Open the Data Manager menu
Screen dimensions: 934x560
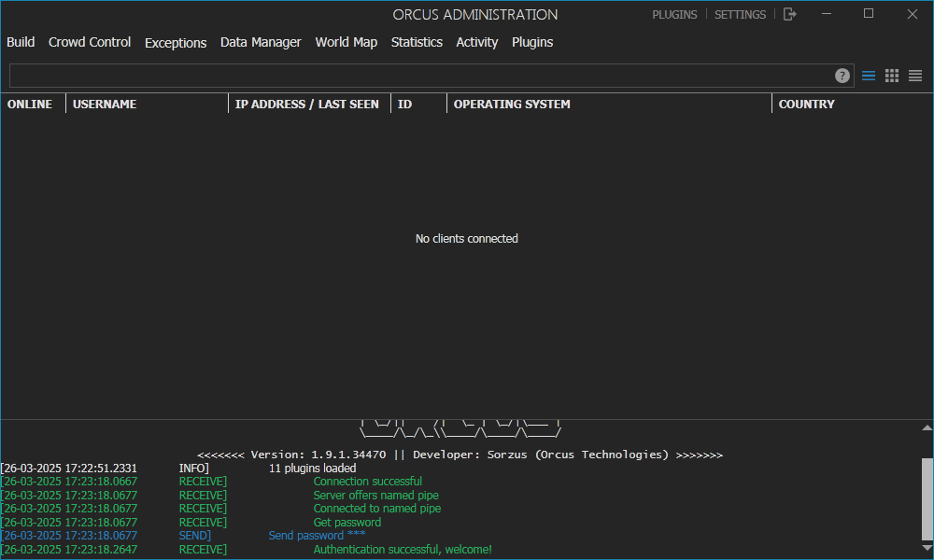[x=261, y=42]
